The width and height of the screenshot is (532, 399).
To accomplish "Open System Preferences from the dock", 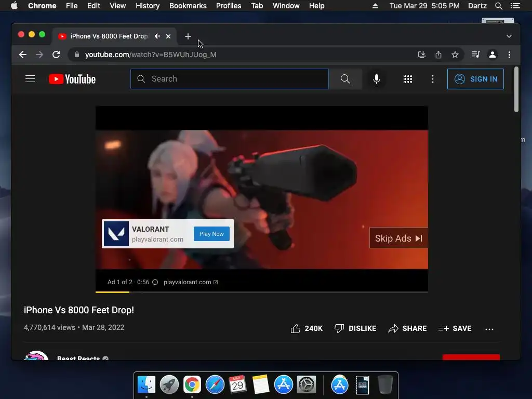I will [x=307, y=385].
